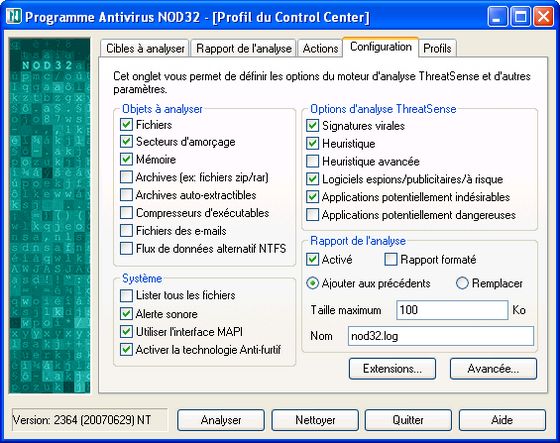Disable Alerte sonore checkbox
Screen dimensions: 560x443
(x=126, y=314)
